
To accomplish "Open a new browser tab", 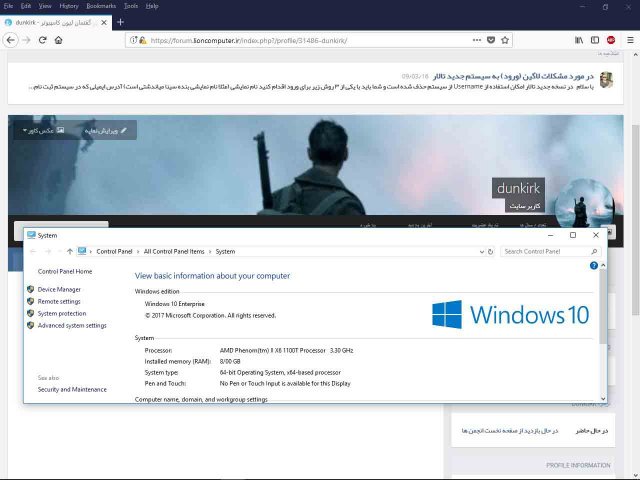I will point(121,21).
